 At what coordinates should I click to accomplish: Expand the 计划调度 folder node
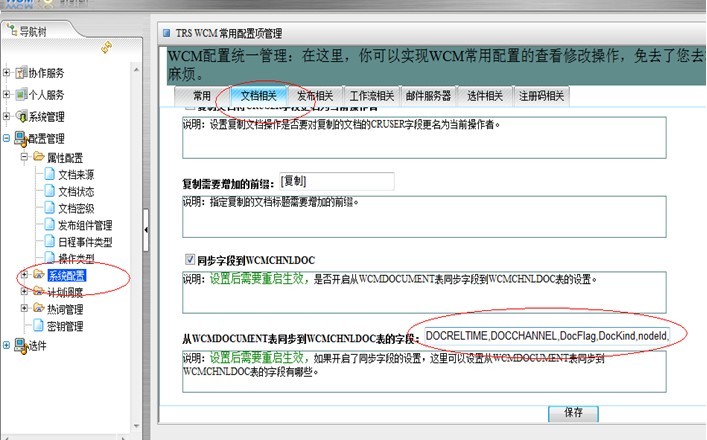point(24,292)
